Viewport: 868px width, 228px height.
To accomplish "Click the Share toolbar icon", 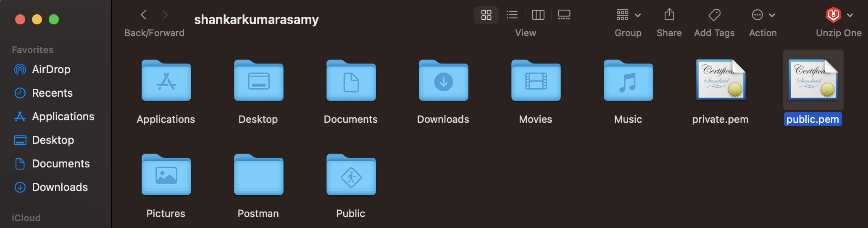I will (669, 15).
